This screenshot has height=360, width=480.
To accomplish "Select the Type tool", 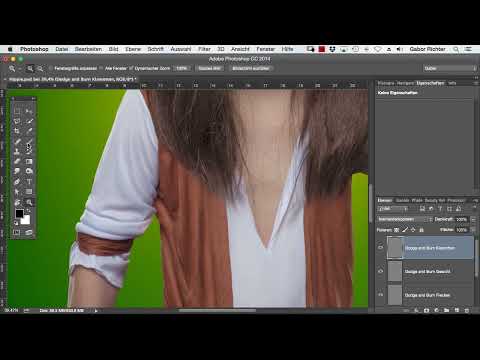I will point(29,182).
